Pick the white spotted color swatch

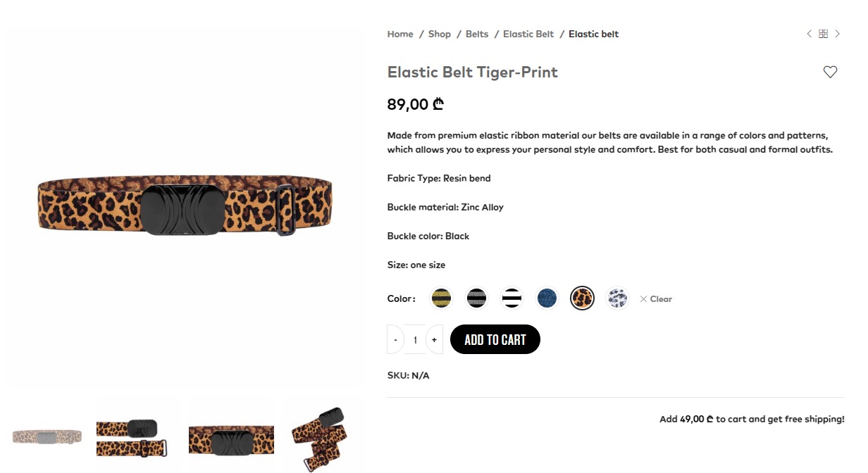pos(617,298)
